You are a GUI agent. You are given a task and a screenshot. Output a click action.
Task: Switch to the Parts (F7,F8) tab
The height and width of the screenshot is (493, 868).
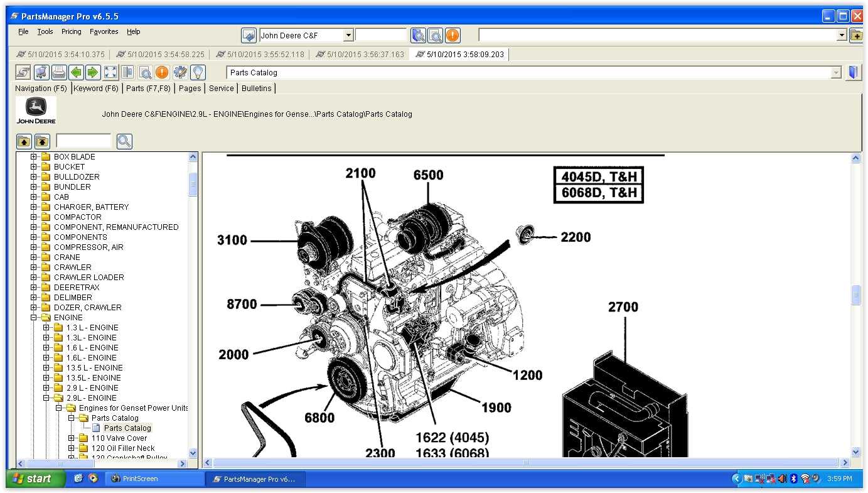pos(148,89)
